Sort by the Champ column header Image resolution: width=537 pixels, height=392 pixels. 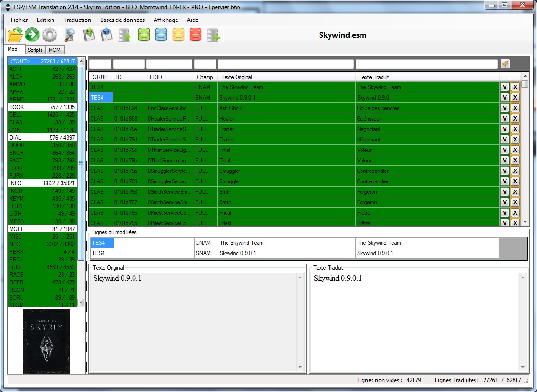(206, 77)
